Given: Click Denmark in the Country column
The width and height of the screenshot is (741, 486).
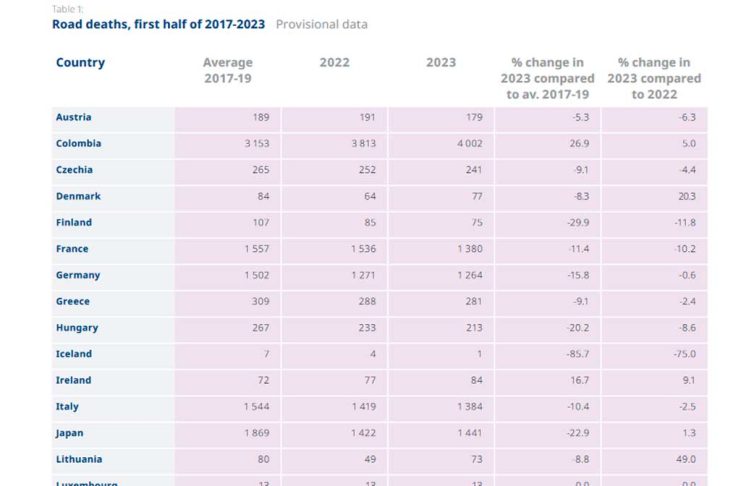Looking at the screenshot, I should pos(78,196).
